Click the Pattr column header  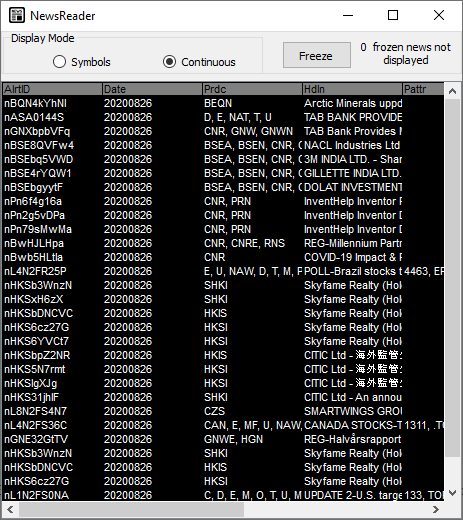pyautogui.click(x=423, y=89)
